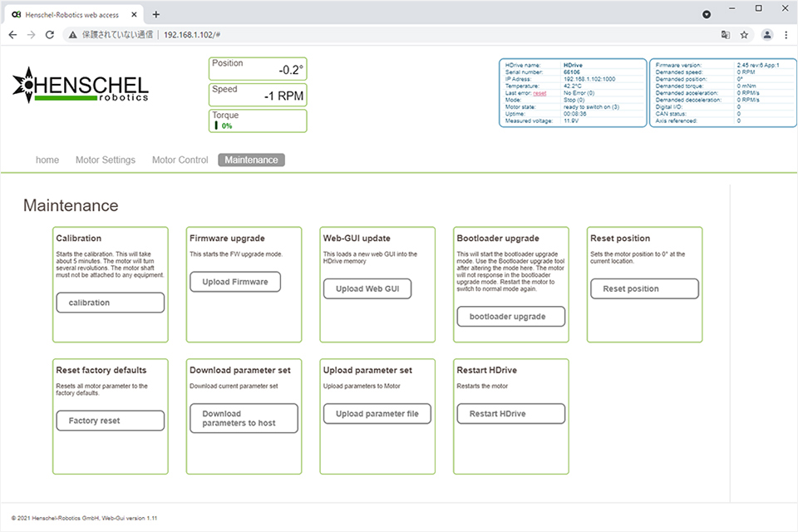Click the Reset factory defaults card title
Viewport: 798px width, 532px height.
pos(101,370)
